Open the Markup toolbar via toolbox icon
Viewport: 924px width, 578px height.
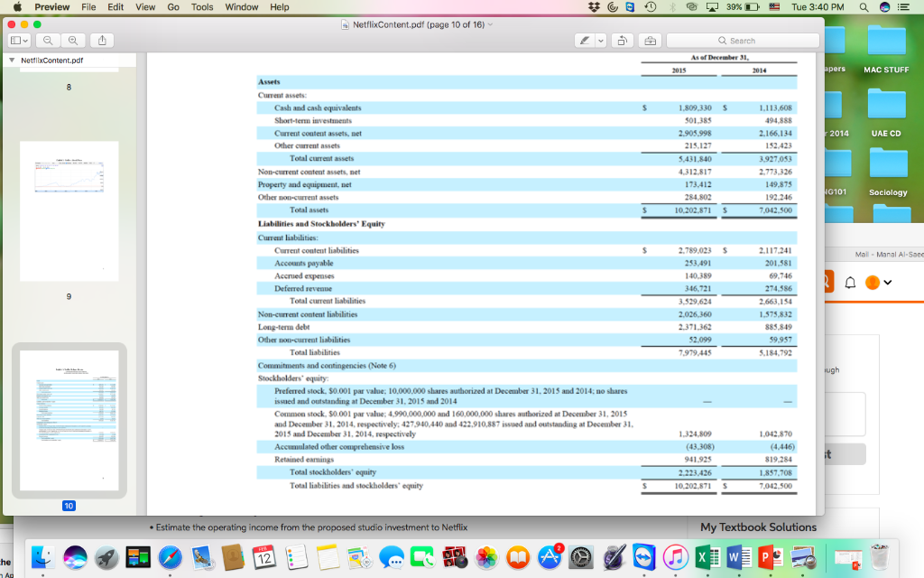point(651,41)
